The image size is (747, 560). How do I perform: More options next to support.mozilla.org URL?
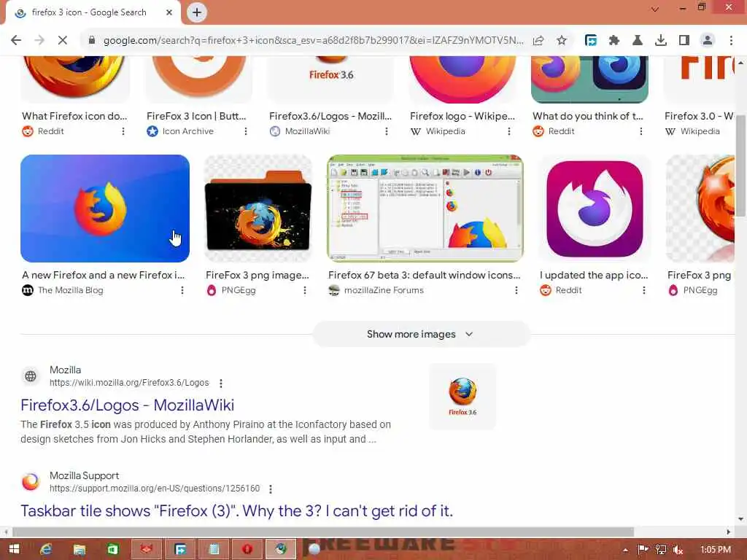(271, 489)
